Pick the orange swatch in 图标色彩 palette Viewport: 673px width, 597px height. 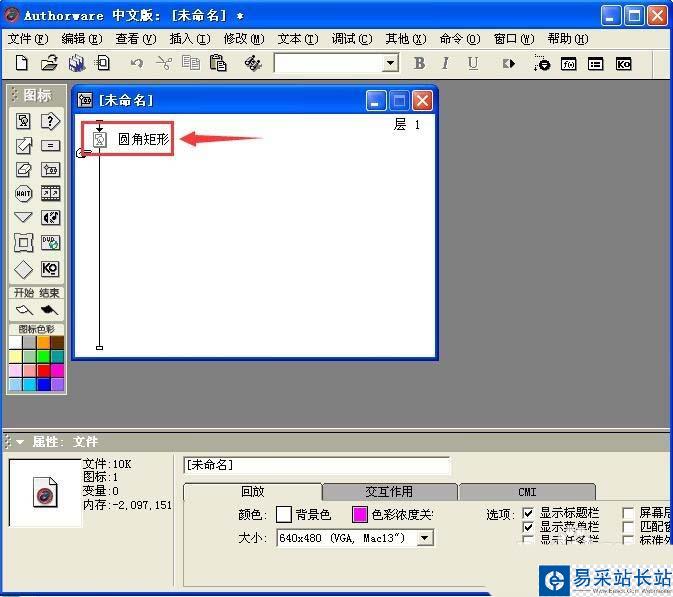click(x=43, y=342)
